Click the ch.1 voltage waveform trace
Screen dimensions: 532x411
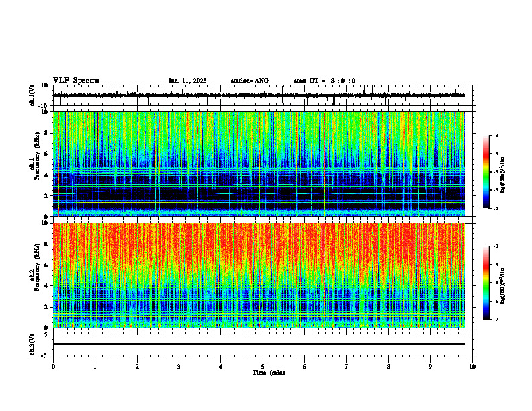click(259, 95)
